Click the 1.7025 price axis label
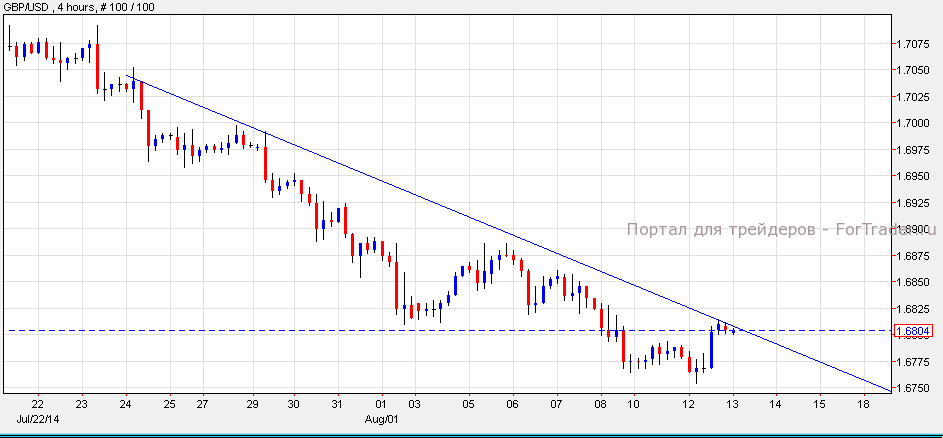 913,97
